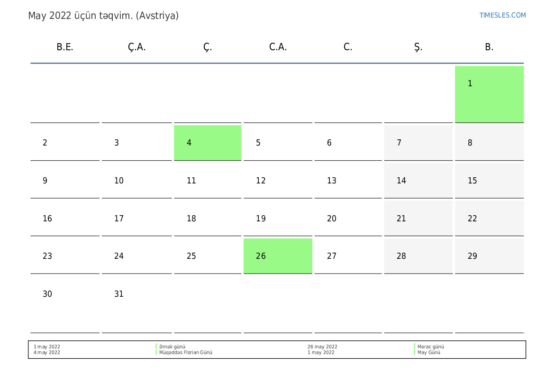Select date 11 in the calendar
This screenshot has height=392, width=554.
(208, 180)
